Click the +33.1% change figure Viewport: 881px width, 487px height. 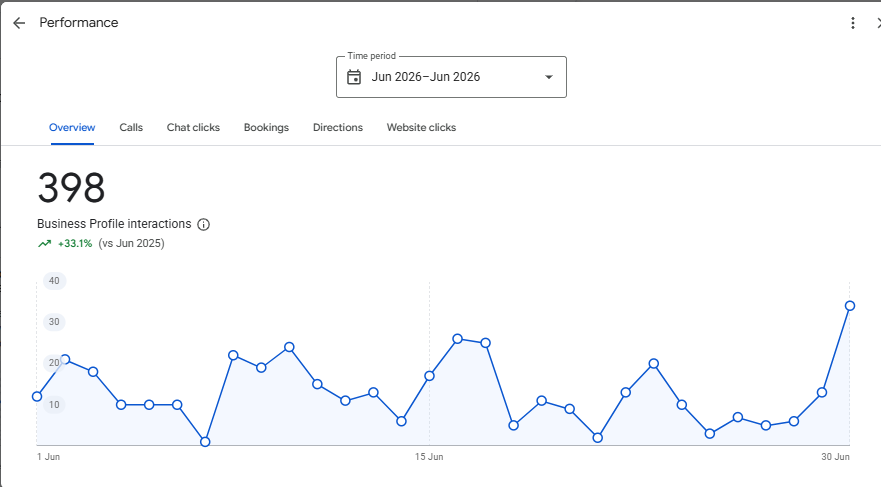tap(75, 243)
